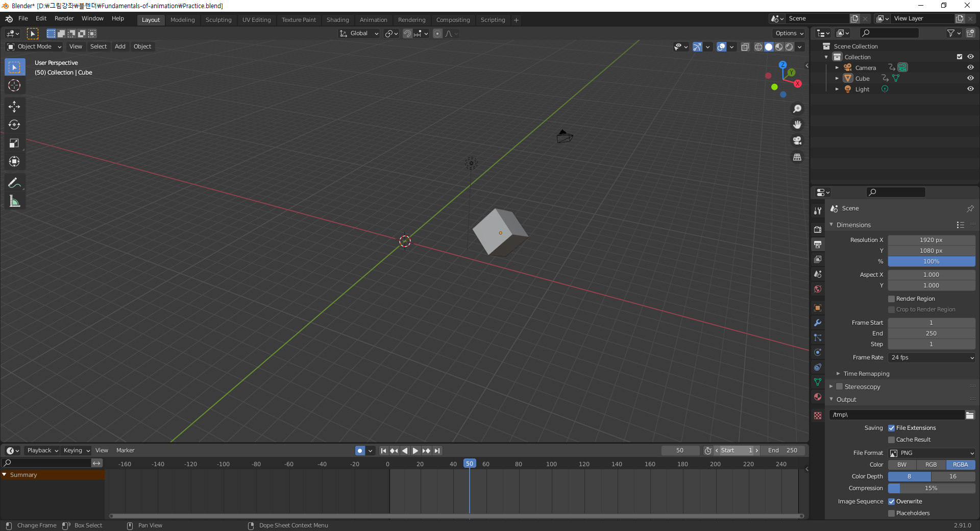This screenshot has height=531, width=980.
Task: Select RGB color mode
Action: click(932, 465)
